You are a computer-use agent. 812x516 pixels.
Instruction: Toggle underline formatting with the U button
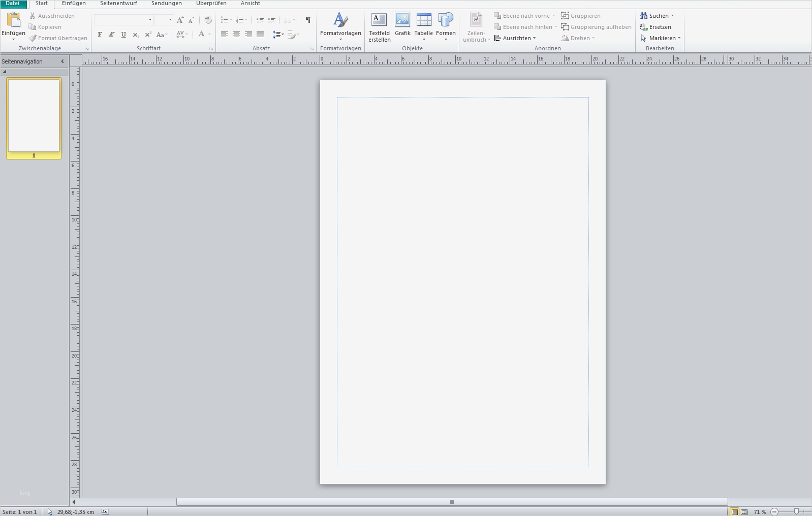123,35
